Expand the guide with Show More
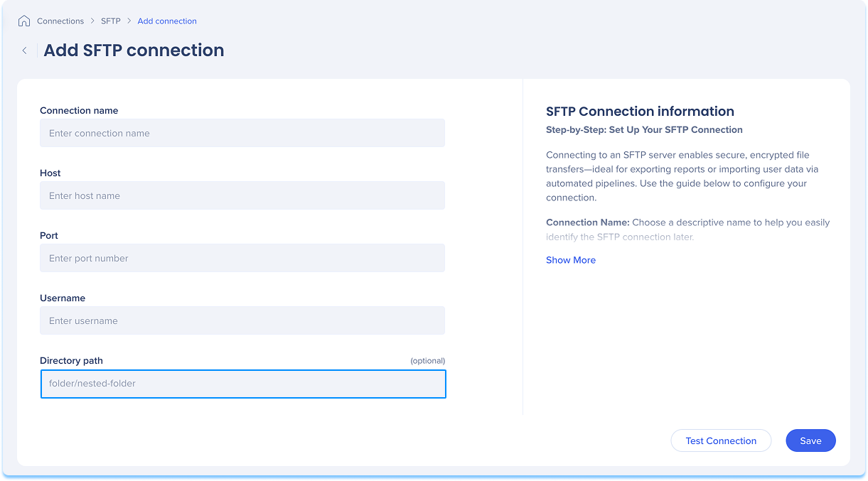This screenshot has height=481, width=868. 571,260
